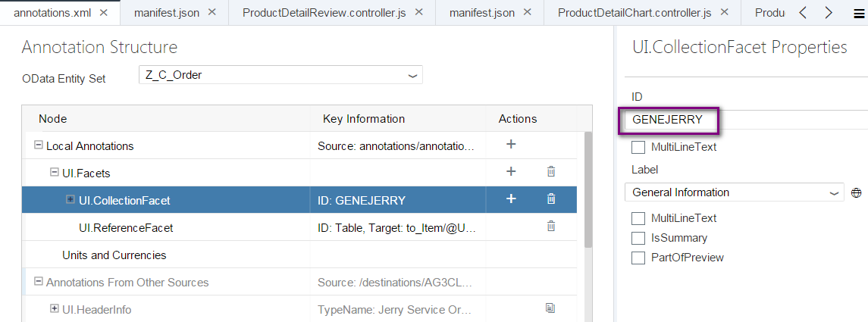Open the Label General Information dropdown

point(734,192)
